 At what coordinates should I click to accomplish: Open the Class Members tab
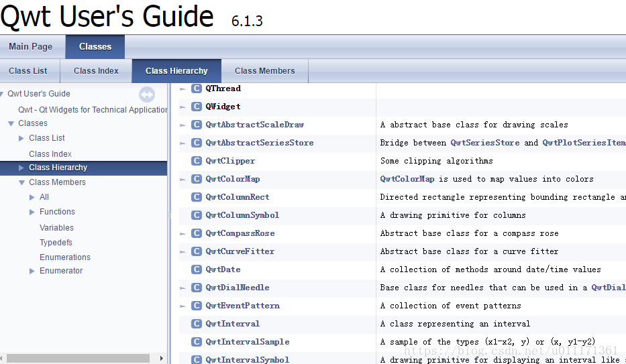265,71
